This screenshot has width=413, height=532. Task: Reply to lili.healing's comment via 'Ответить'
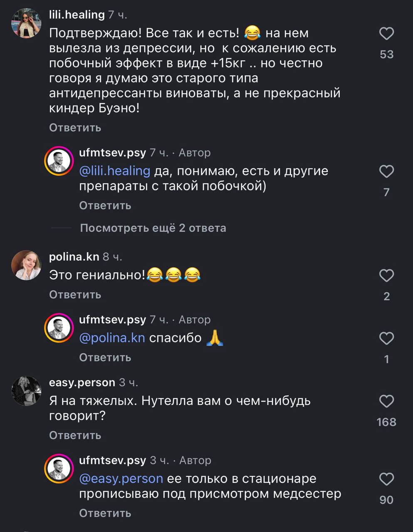[75, 128]
